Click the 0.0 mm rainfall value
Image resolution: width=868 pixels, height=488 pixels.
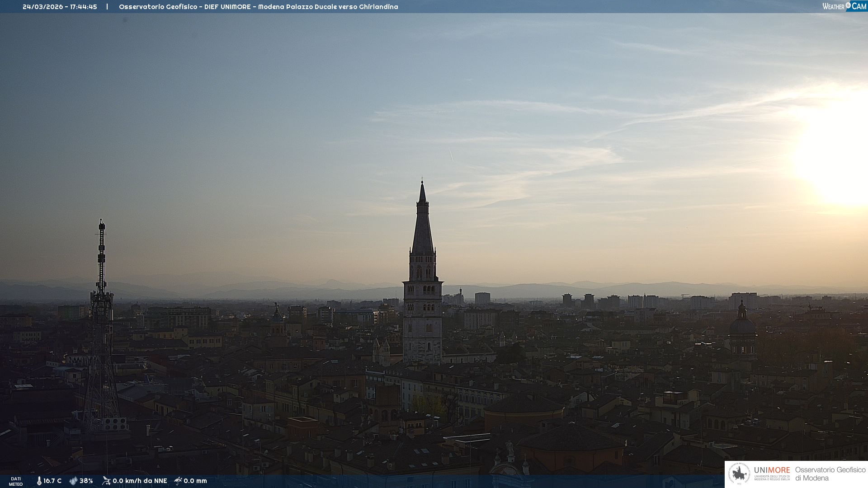pyautogui.click(x=195, y=481)
